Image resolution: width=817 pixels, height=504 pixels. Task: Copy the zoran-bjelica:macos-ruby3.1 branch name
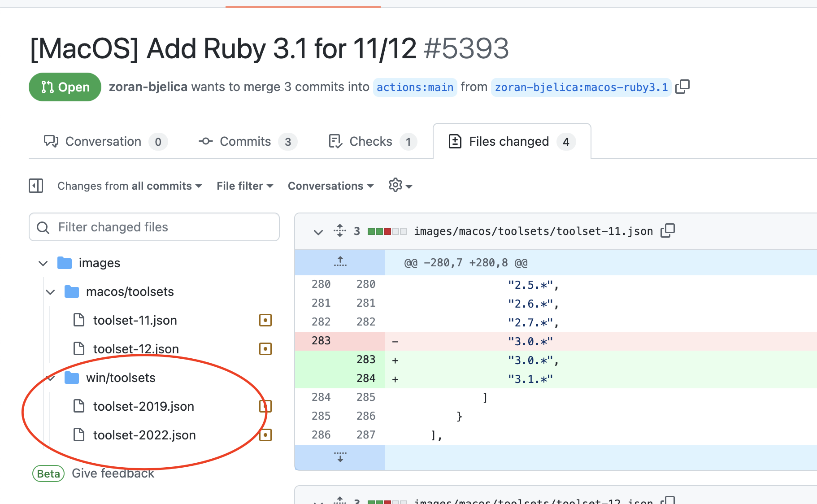[x=683, y=87]
